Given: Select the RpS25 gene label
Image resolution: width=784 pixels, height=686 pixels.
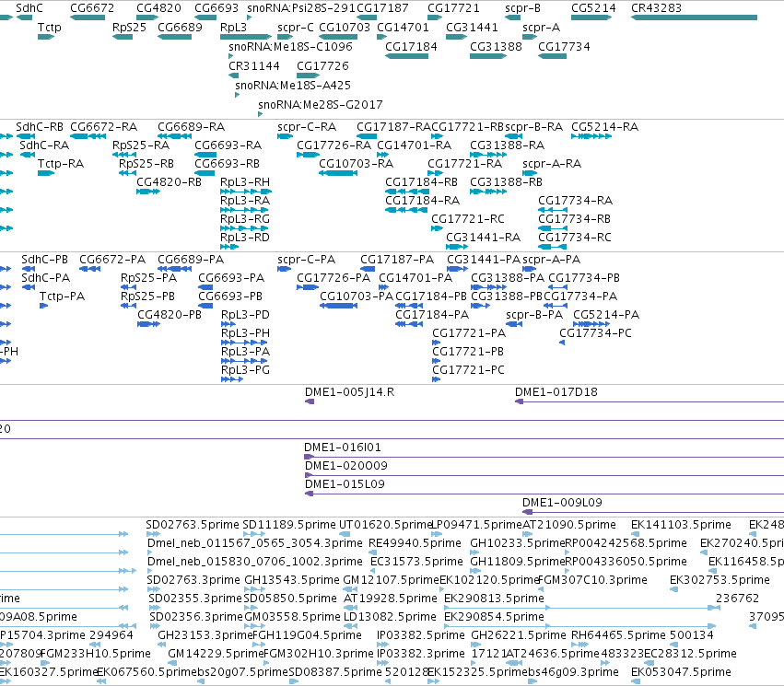Looking at the screenshot, I should 129,28.
